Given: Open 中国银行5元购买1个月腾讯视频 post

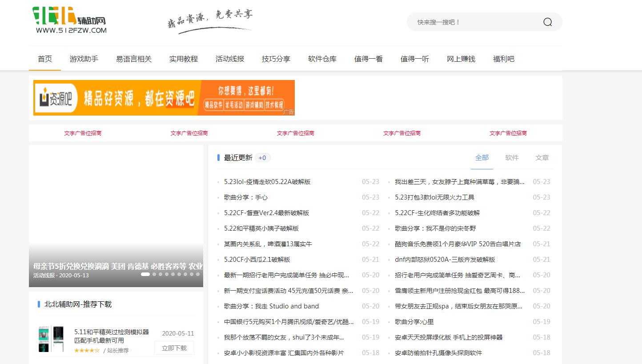Looking at the screenshot, I should 289,322.
